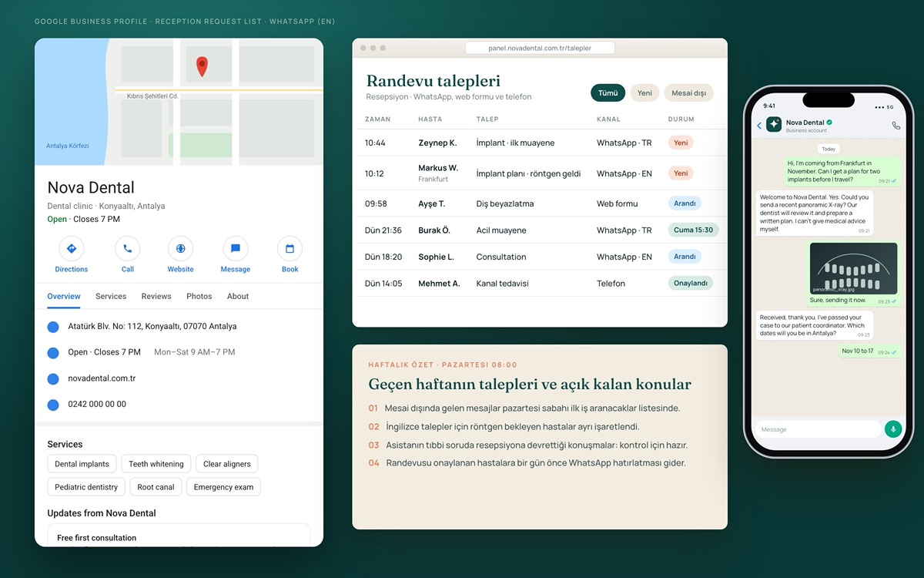Open the Services tab
This screenshot has height=578, width=924.
[x=111, y=297]
